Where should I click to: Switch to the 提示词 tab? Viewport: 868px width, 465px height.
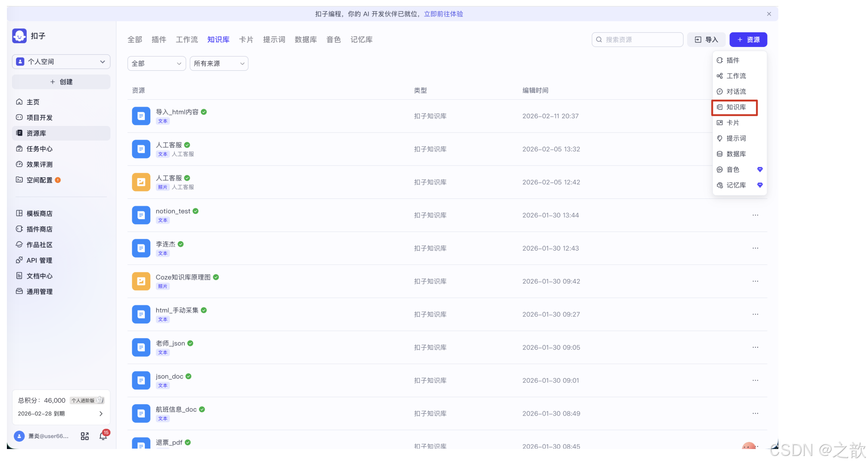(274, 40)
